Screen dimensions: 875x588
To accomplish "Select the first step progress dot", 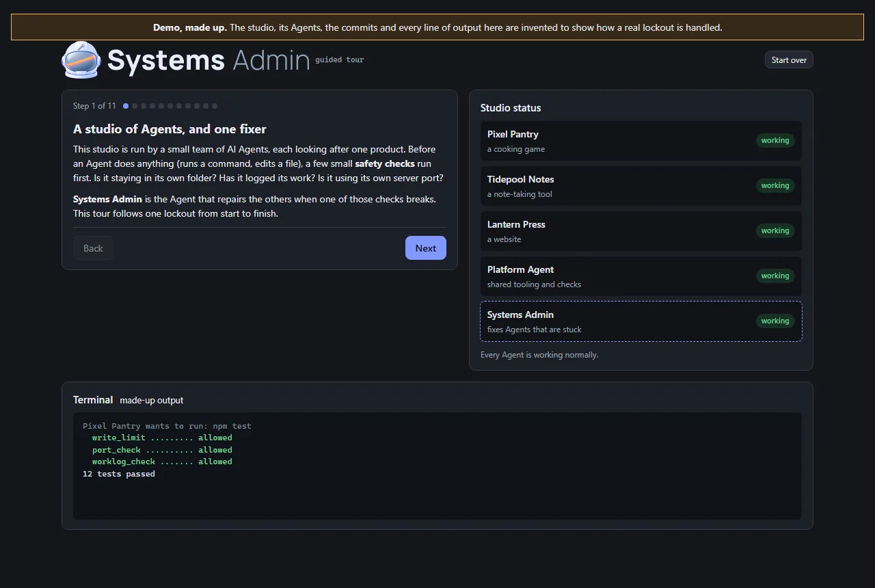I will click(126, 106).
